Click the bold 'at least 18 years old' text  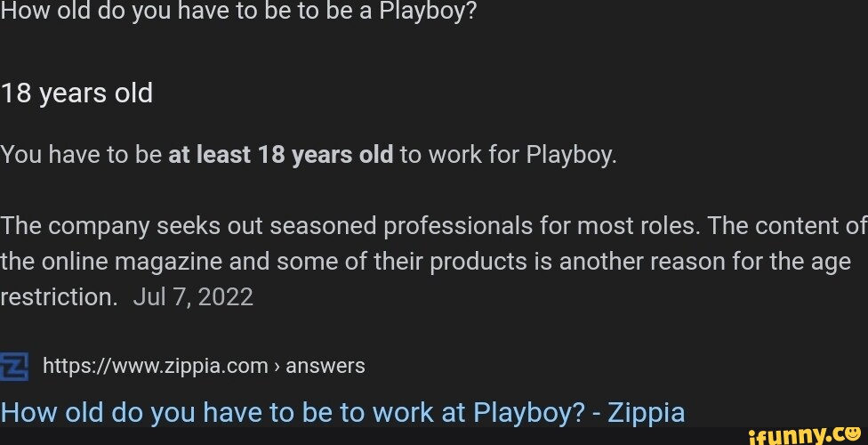click(x=280, y=155)
